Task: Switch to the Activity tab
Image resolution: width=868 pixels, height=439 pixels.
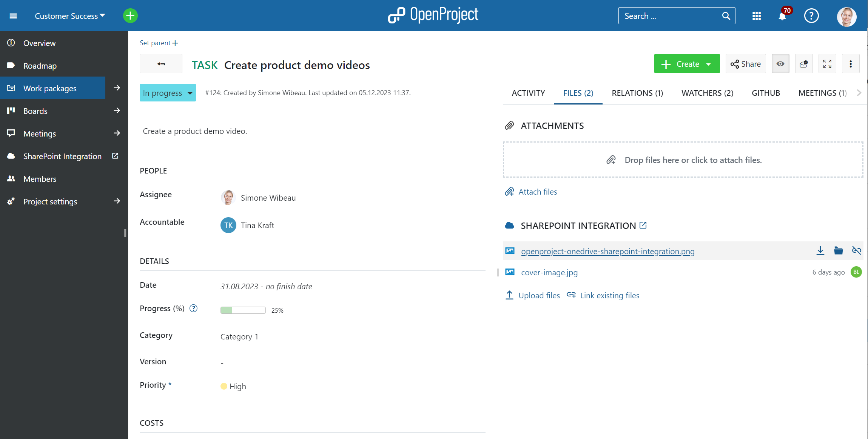Action: (x=528, y=93)
